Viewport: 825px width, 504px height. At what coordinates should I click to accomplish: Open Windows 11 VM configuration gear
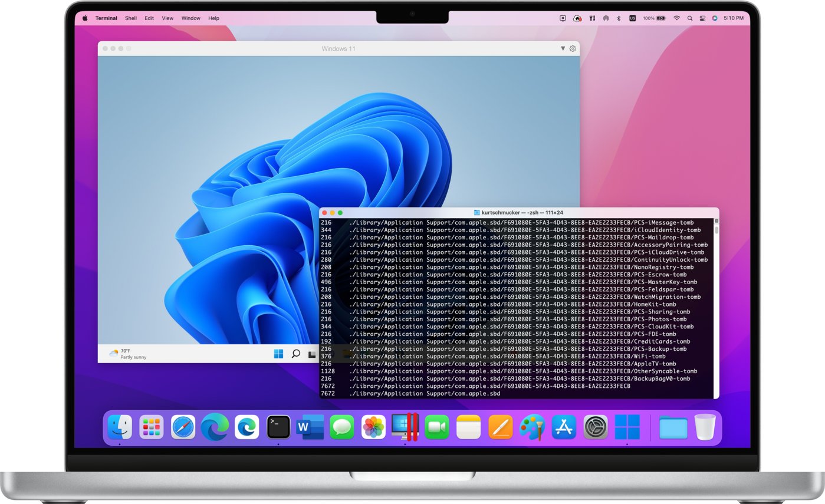[572, 48]
